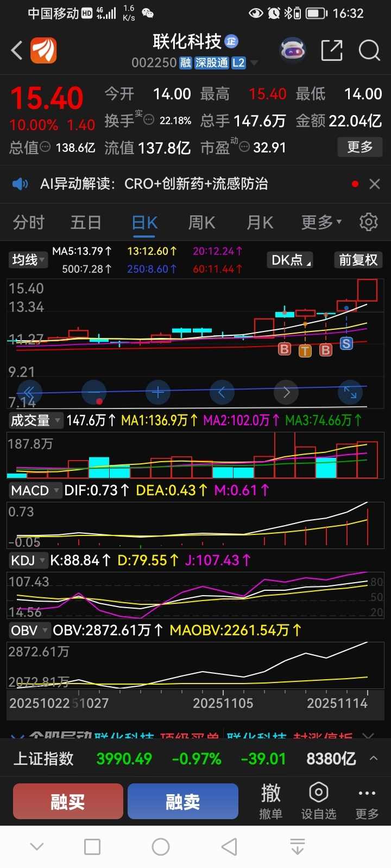
Task: Move chart right with right chevron
Action: coord(286,392)
